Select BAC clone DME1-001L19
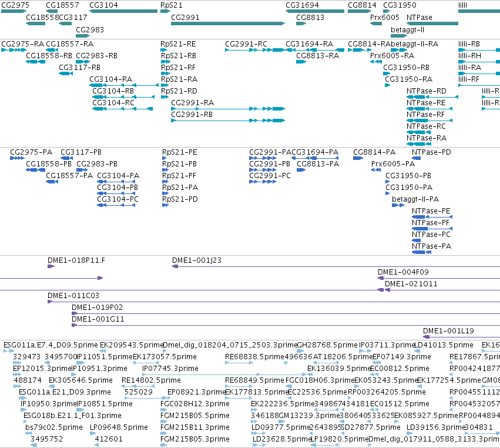The width and height of the screenshot is (500, 448). (x=461, y=337)
